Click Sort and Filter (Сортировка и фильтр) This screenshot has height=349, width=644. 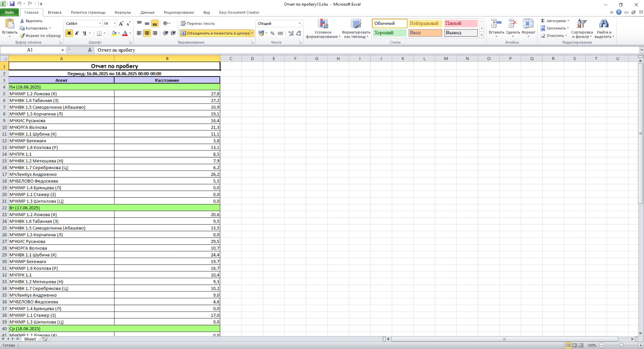click(x=582, y=28)
